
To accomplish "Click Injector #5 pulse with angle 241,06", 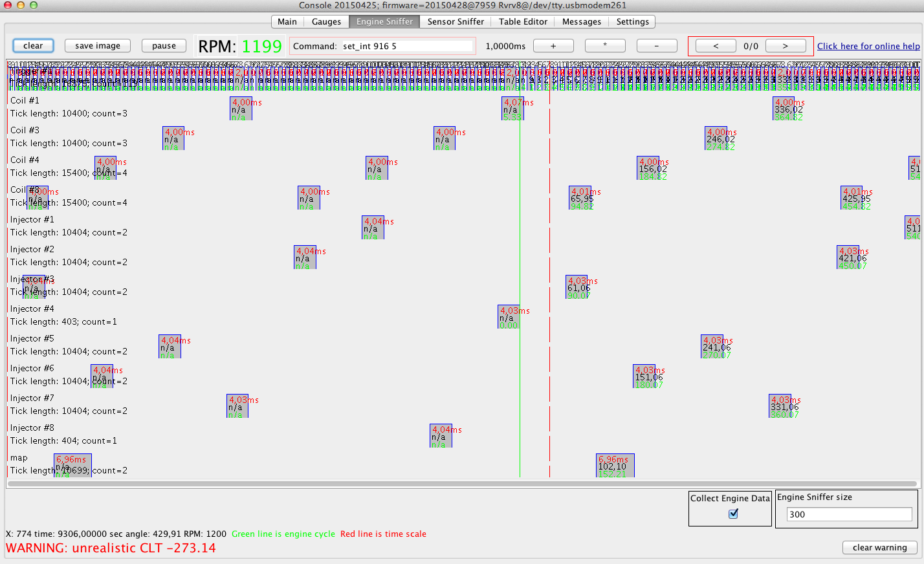I will (x=712, y=347).
